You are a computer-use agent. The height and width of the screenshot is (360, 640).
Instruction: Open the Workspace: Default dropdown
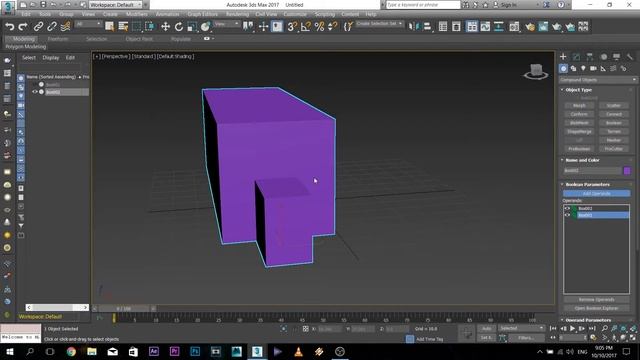point(116,5)
